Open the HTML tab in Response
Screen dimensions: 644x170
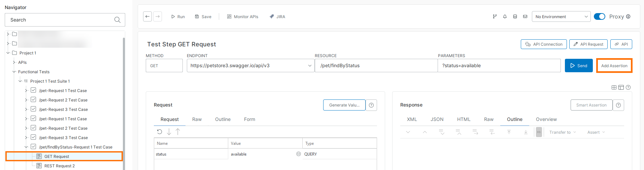click(x=464, y=119)
